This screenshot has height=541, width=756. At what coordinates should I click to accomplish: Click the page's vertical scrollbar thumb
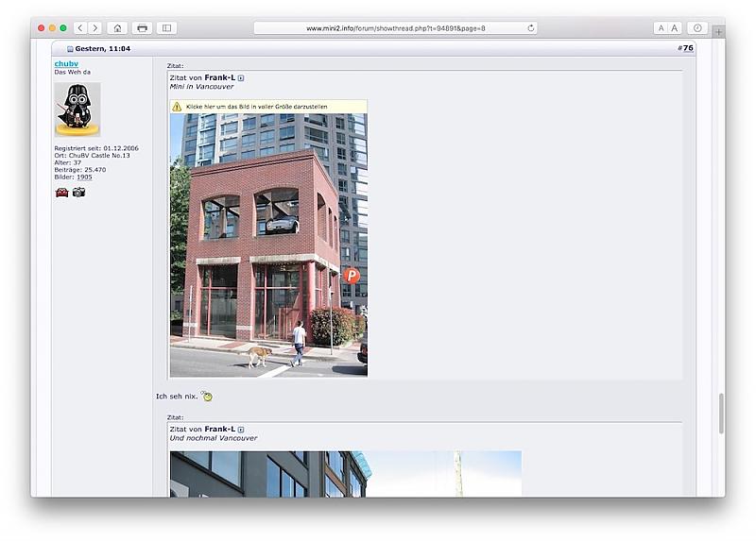tap(719, 413)
